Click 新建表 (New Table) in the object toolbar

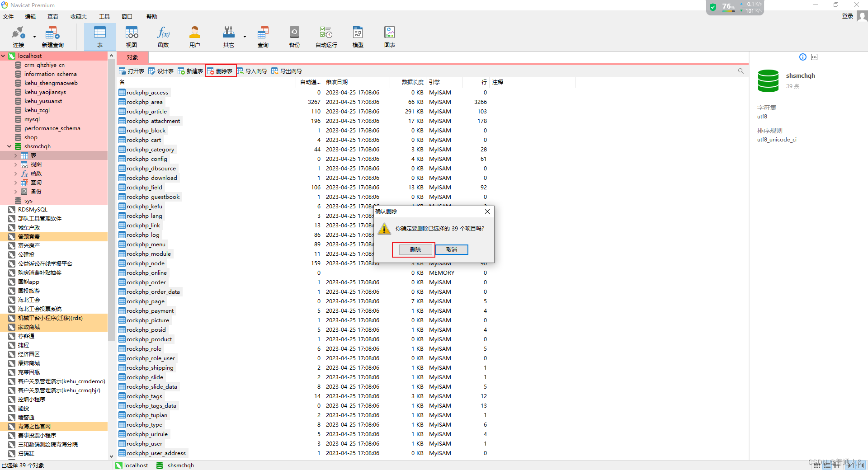pos(190,71)
